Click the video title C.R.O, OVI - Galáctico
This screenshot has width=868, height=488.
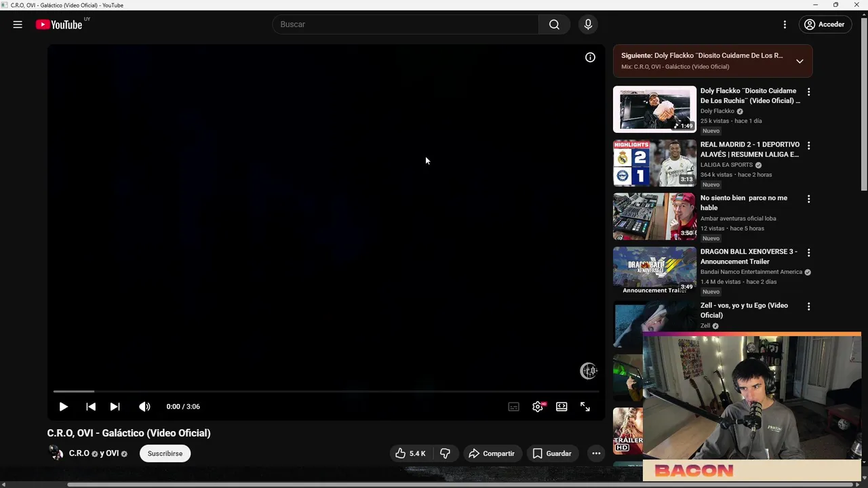tap(129, 433)
